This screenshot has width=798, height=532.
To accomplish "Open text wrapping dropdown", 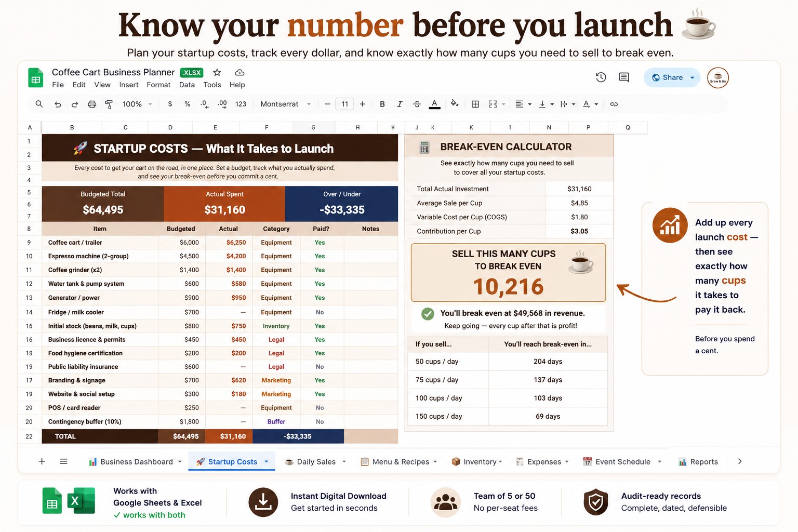I will [x=568, y=104].
